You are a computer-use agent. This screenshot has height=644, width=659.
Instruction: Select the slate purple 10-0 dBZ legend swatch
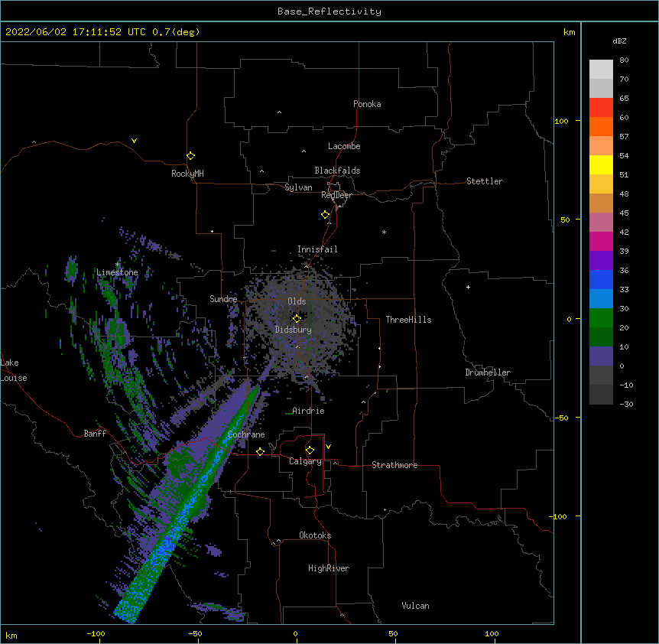pyautogui.click(x=601, y=356)
